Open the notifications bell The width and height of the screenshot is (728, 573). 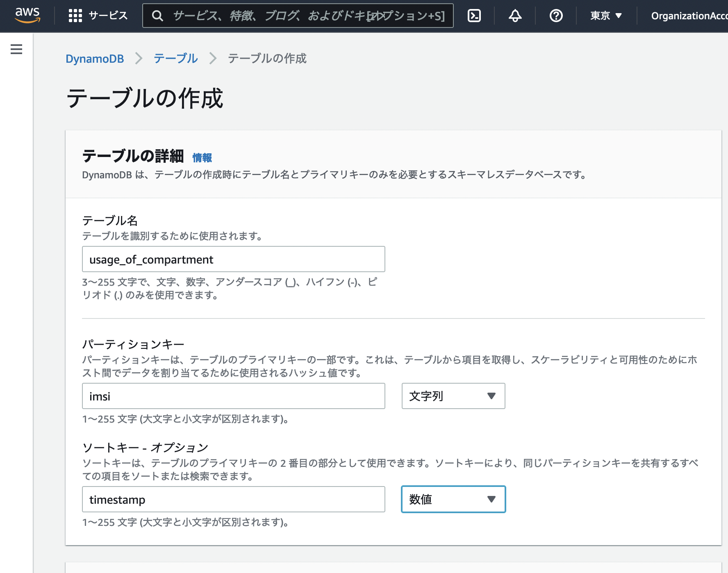514,16
